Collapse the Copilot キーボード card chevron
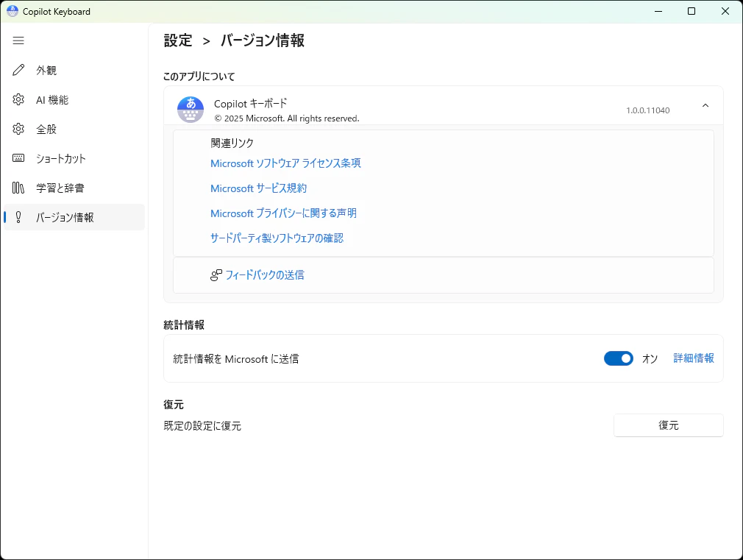743x560 pixels. point(705,106)
